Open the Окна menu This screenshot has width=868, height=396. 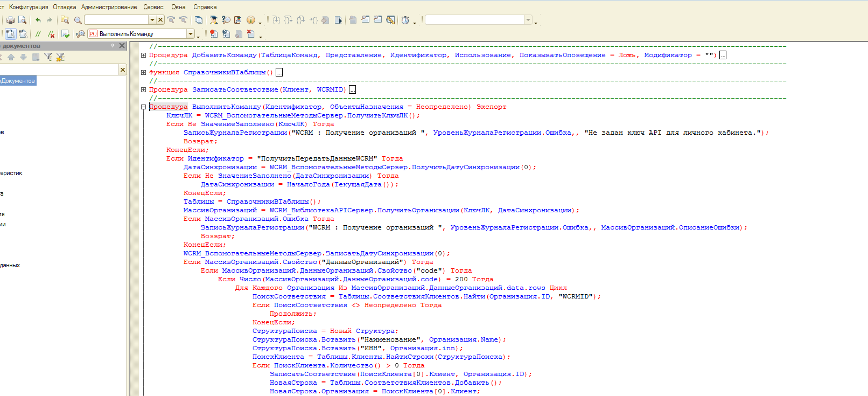click(x=178, y=7)
